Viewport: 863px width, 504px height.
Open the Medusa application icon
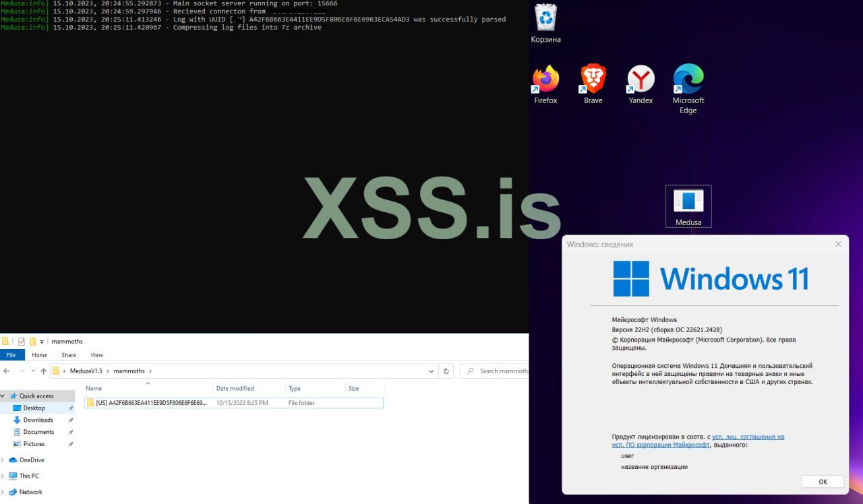click(x=688, y=202)
